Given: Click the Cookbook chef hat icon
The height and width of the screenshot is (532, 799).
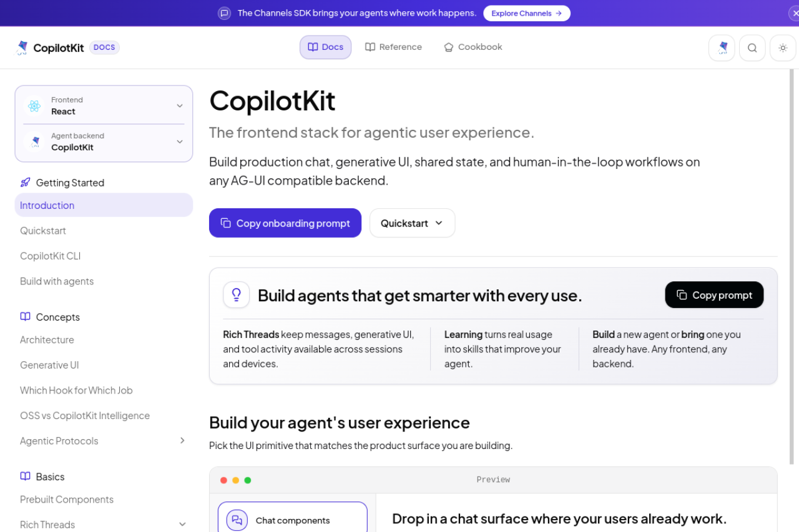Looking at the screenshot, I should (x=448, y=47).
